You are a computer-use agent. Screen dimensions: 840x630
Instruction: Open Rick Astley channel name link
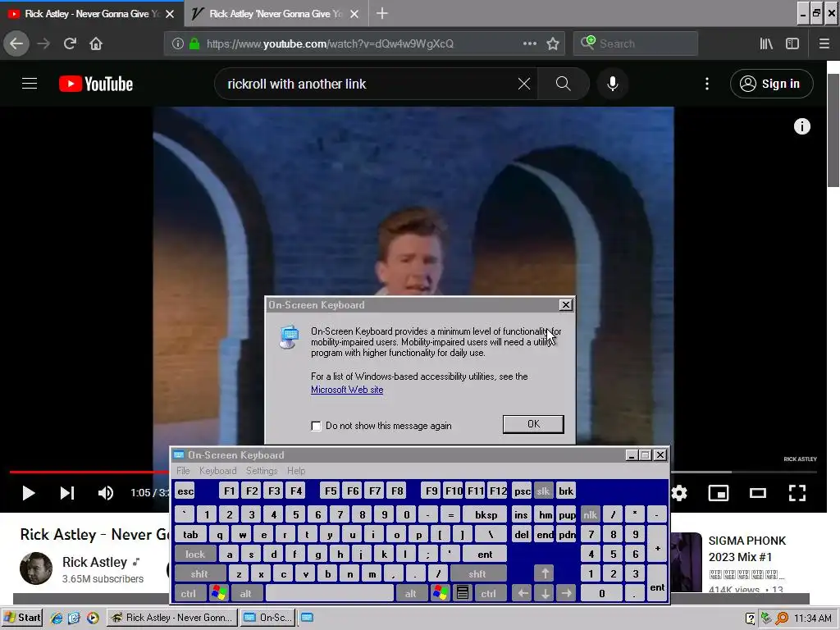click(x=94, y=562)
